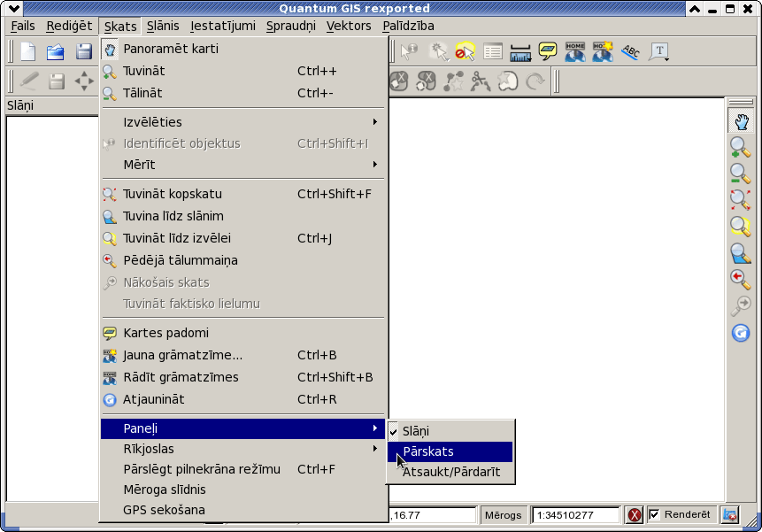Select the Measure ruler tool icon
Viewport: 762px width, 532px height.
pyautogui.click(x=520, y=52)
